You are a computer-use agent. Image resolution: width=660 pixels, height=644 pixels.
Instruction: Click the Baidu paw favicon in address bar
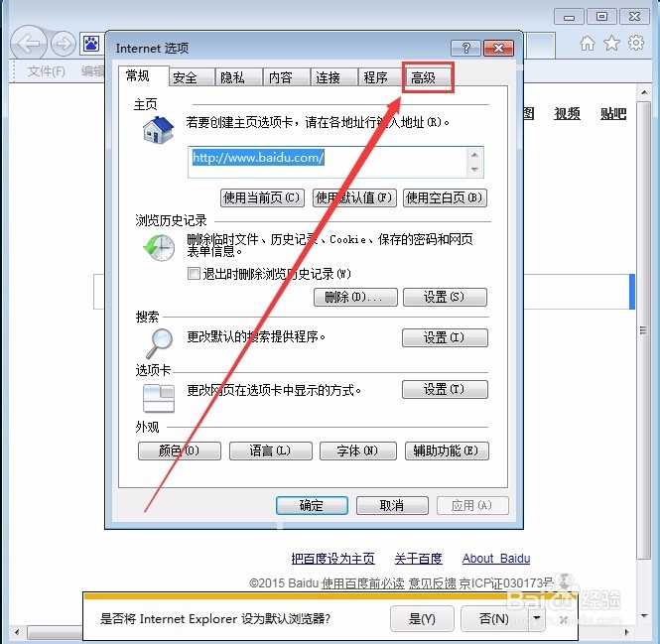tap(91, 44)
